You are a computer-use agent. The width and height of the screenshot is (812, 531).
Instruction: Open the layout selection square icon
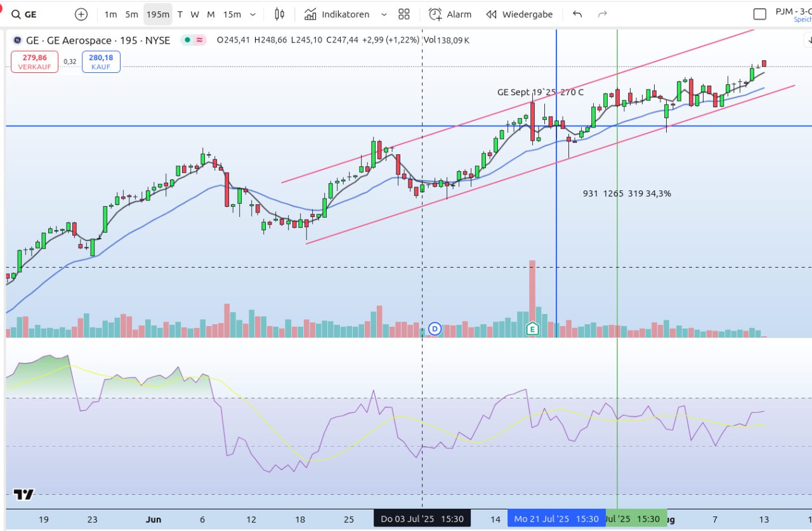point(759,14)
